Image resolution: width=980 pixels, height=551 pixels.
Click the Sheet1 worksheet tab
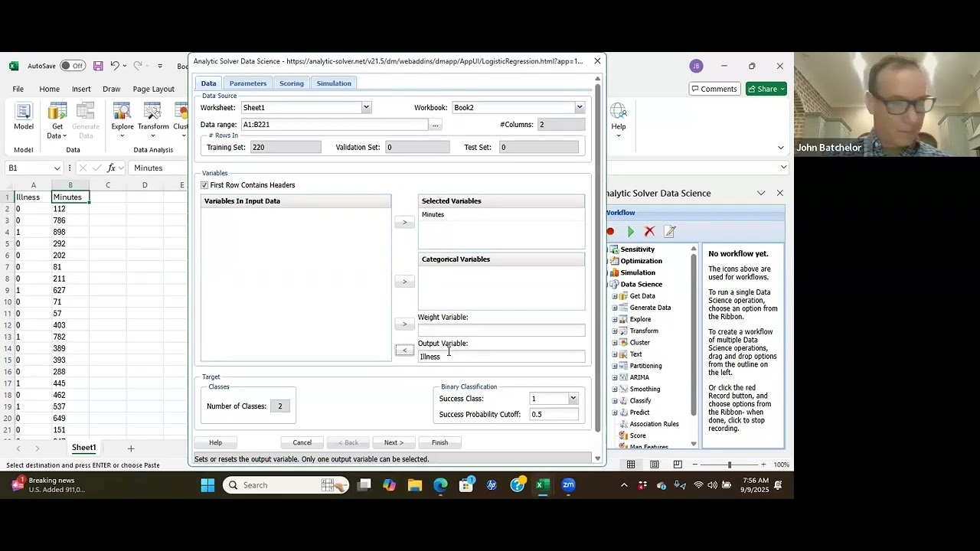84,448
